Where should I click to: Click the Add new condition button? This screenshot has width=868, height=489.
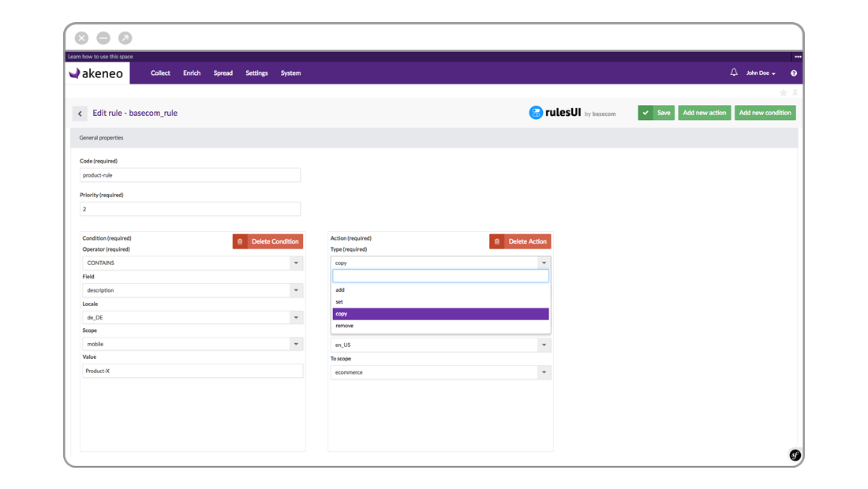coord(764,112)
